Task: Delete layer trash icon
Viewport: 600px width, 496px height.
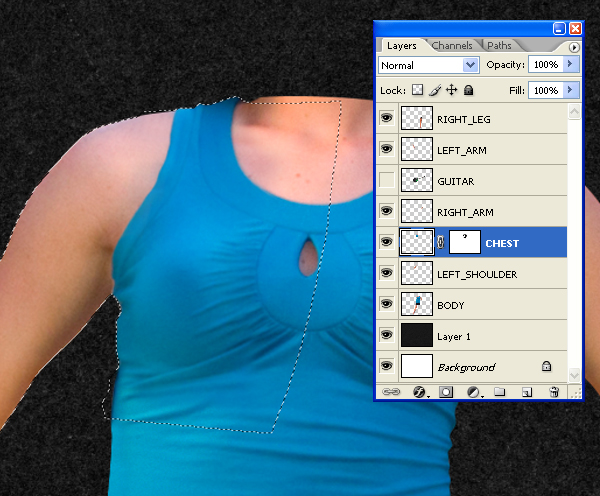Action: click(554, 392)
